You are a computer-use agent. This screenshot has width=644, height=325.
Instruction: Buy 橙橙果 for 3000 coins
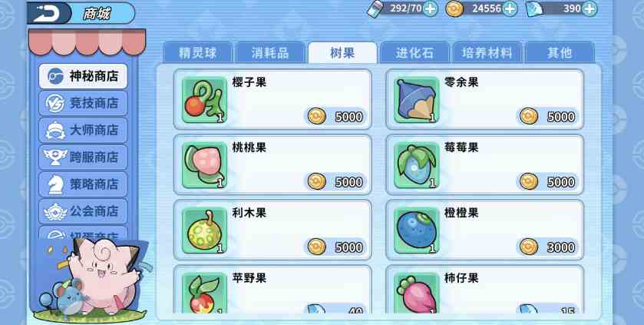548,247
